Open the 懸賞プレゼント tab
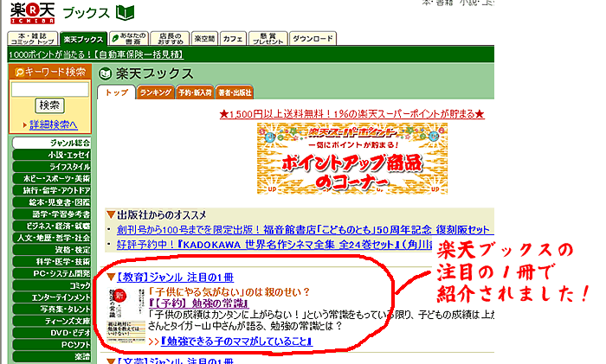The image size is (606, 364). click(x=268, y=39)
